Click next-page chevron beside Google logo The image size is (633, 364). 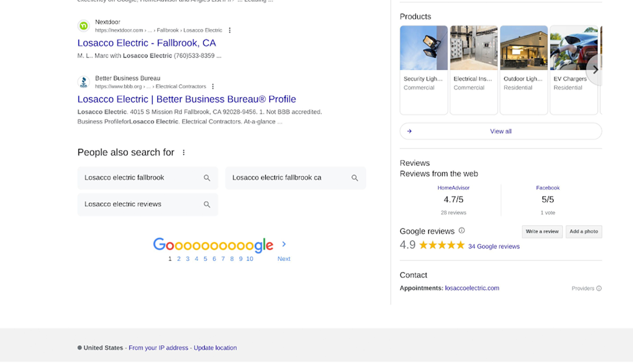(x=284, y=244)
